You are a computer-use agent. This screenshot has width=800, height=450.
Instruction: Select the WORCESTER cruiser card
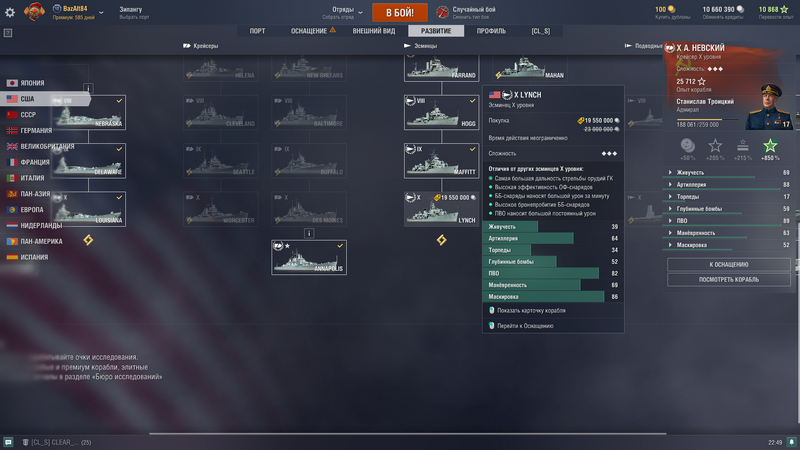[x=220, y=209]
